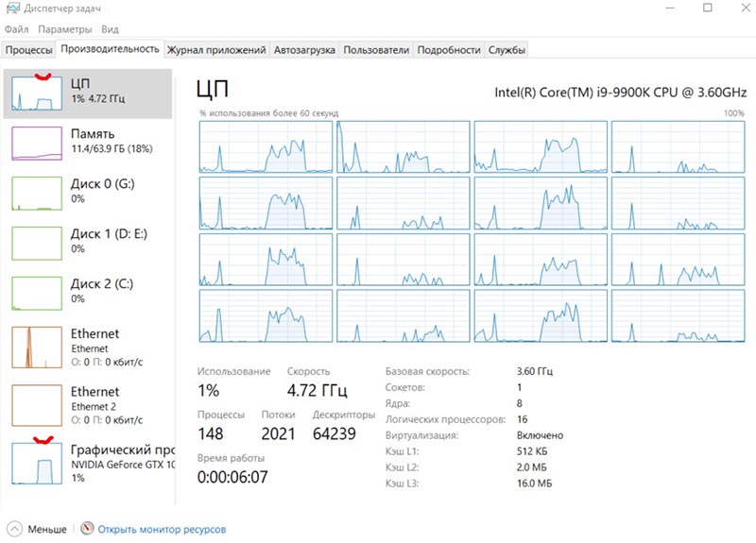Select the Диск 2 (C:) label
The height and width of the screenshot is (543, 756).
[102, 284]
